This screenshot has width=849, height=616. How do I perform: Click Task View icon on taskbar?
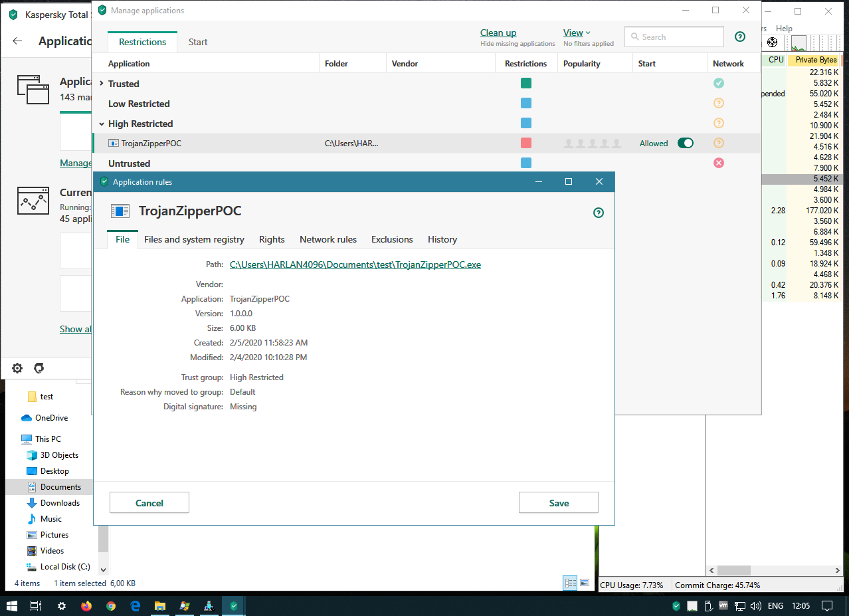(x=37, y=606)
